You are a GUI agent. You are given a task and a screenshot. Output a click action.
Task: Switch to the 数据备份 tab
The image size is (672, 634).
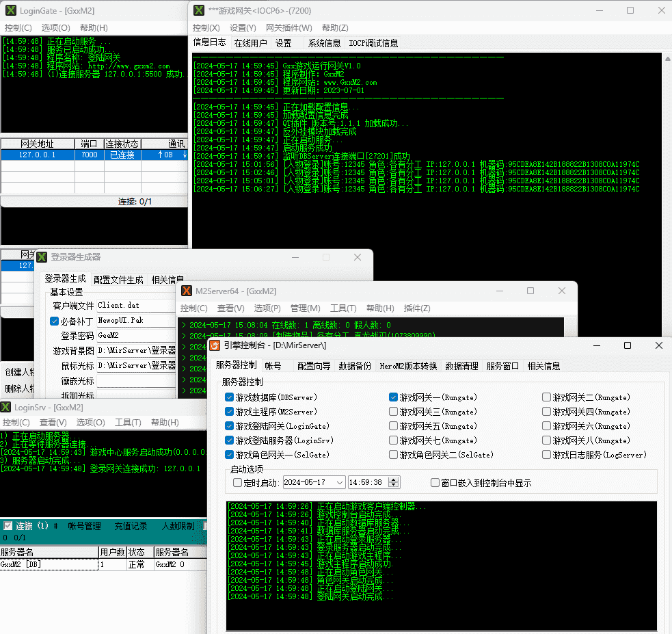355,366
